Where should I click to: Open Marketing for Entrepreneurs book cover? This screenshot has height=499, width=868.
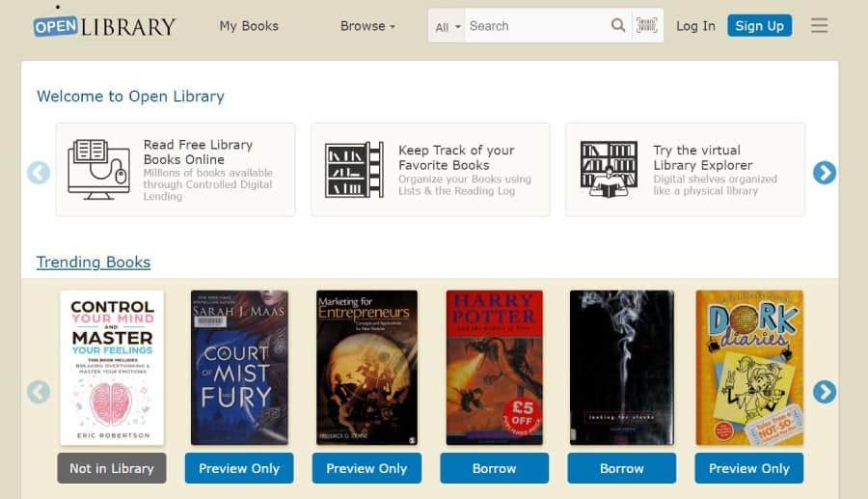(x=366, y=368)
